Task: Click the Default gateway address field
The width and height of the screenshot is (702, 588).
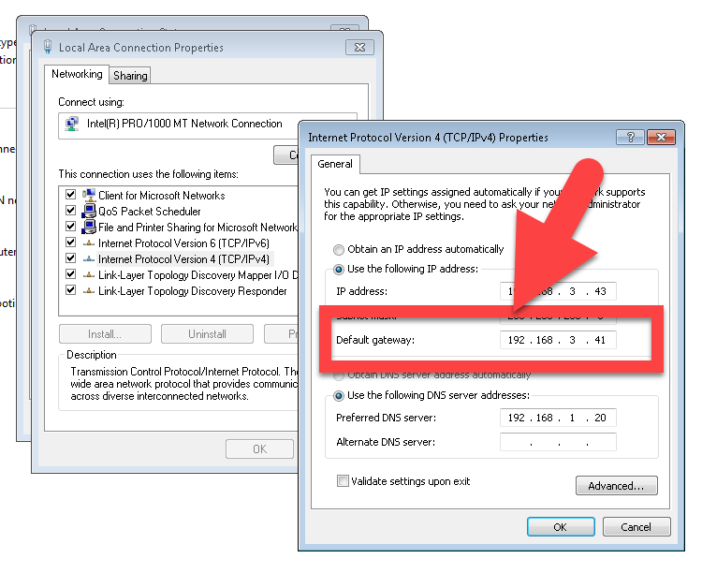Action: 558,340
